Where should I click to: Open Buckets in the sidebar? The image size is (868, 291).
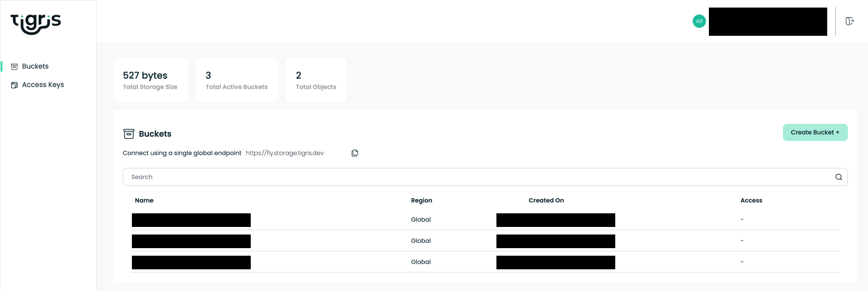pos(35,66)
